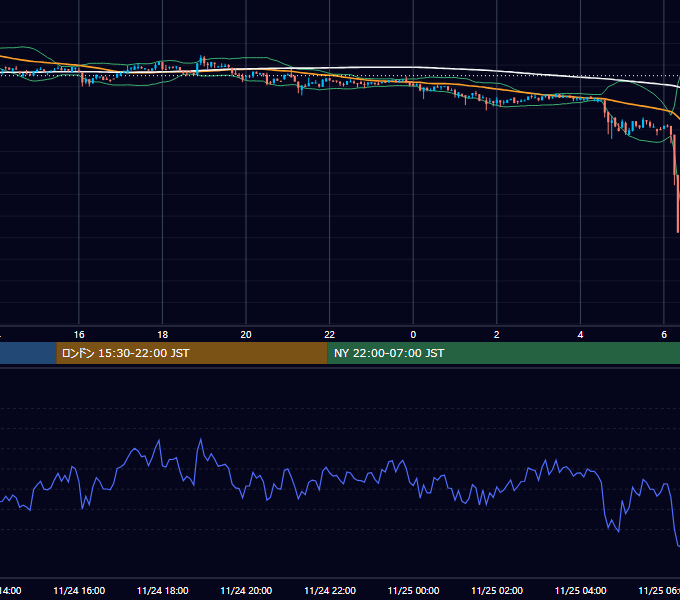Click the 4 hour label on price chart axis
Viewport: 680px width, 600px height.
click(580, 335)
